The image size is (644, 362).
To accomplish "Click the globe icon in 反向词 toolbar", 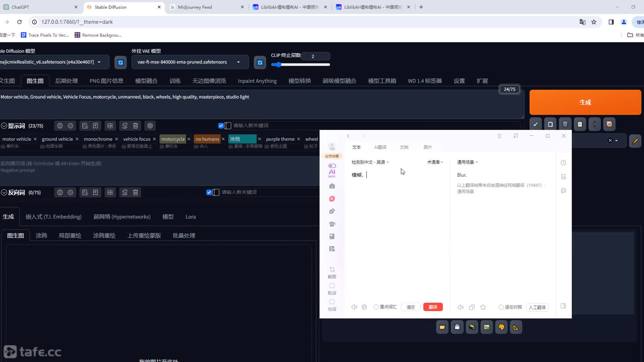I will point(60,192).
